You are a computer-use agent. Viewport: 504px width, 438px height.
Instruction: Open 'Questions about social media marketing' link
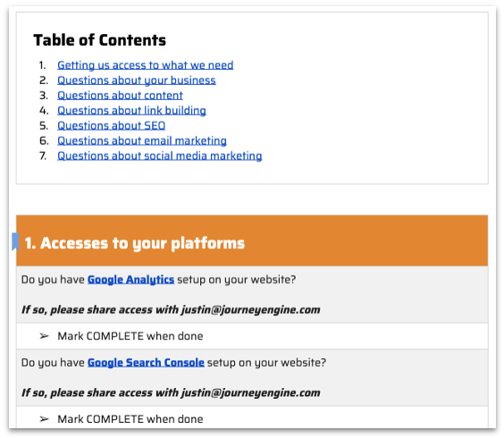[x=159, y=156]
